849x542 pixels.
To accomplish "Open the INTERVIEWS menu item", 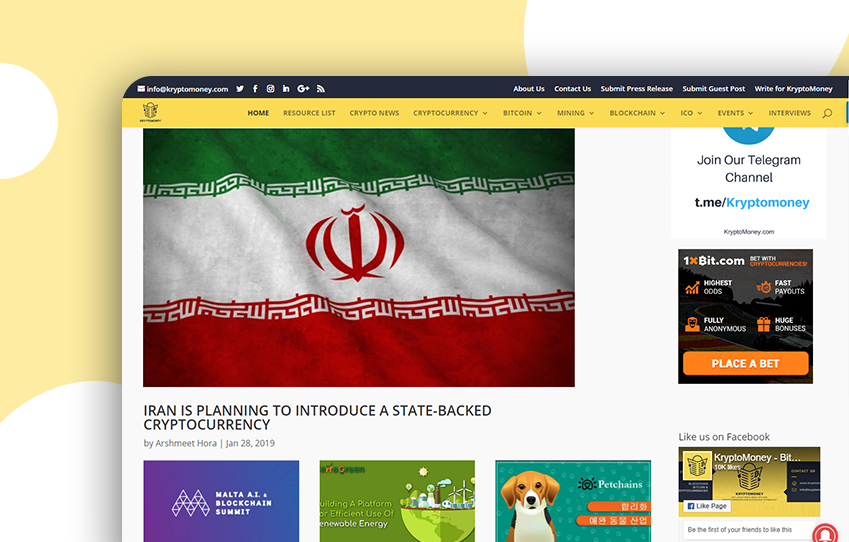I will coord(789,113).
